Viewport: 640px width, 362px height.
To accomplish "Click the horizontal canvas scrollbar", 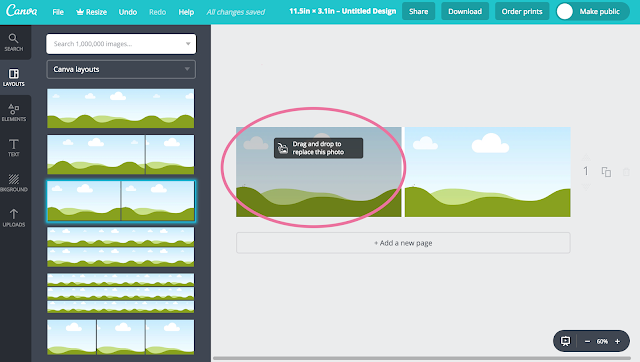I will [422, 358].
